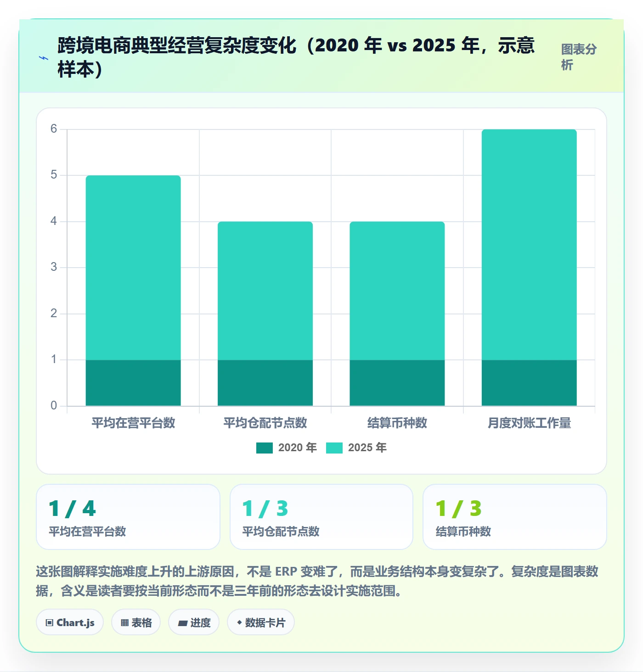This screenshot has width=643, height=672.
Task: Click the 1 / 3 平均仓配节点数 data card
Action: click(x=321, y=517)
